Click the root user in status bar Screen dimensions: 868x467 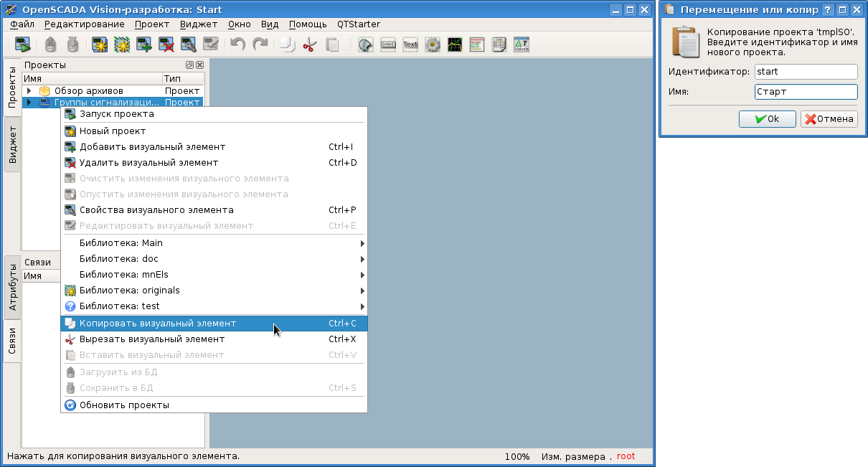click(626, 456)
